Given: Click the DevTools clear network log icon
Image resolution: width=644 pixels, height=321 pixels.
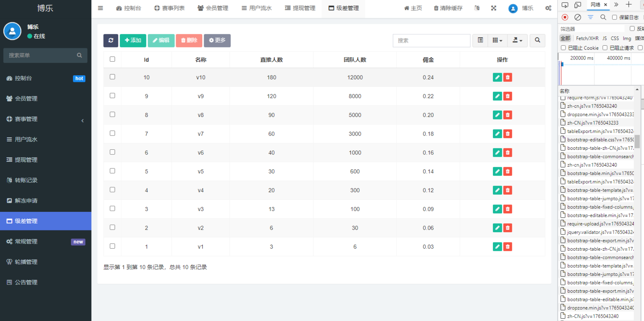Looking at the screenshot, I should 578,17.
